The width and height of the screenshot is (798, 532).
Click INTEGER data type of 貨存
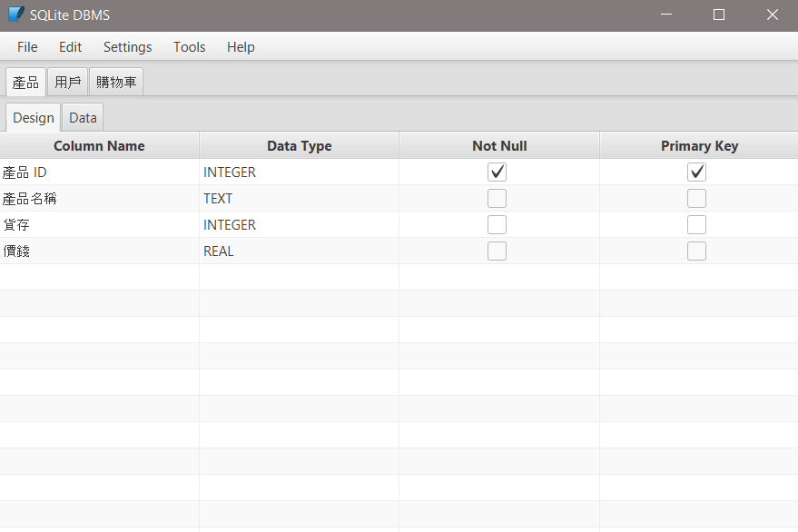click(x=300, y=224)
